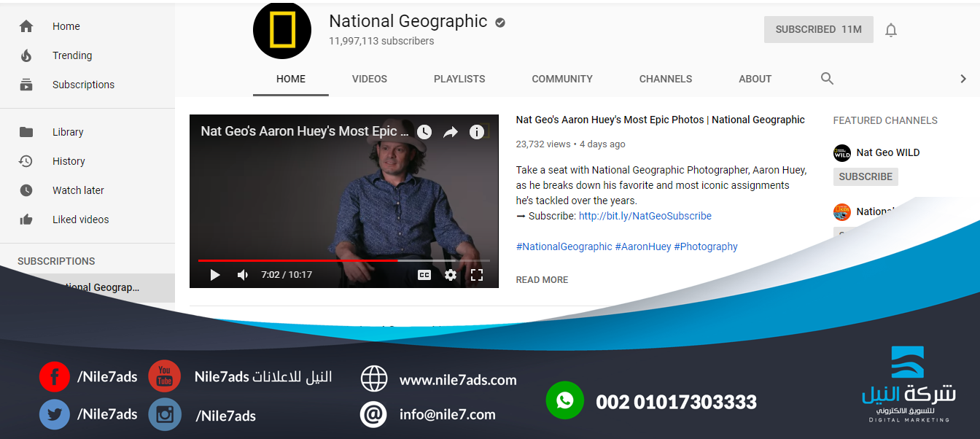Image resolution: width=980 pixels, height=439 pixels.
Task: Click the green WhatsApp icon
Action: 565,400
